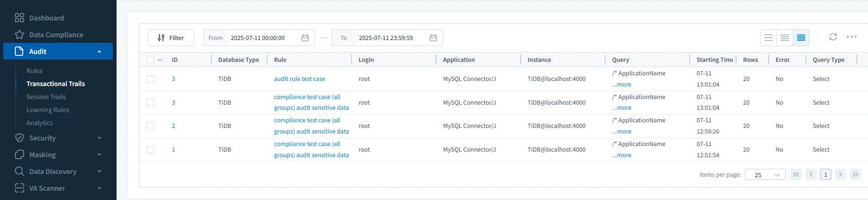Open the Dashboard from the sidebar

(46, 18)
